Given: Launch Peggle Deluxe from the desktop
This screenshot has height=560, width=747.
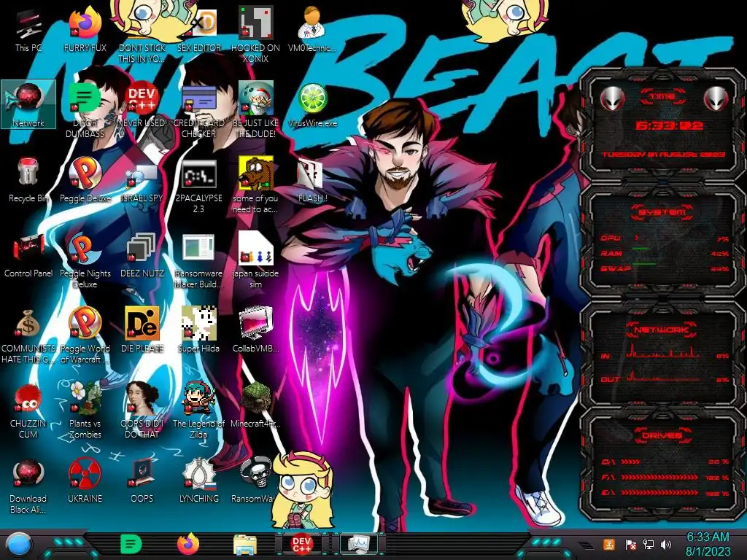Looking at the screenshot, I should point(85,181).
